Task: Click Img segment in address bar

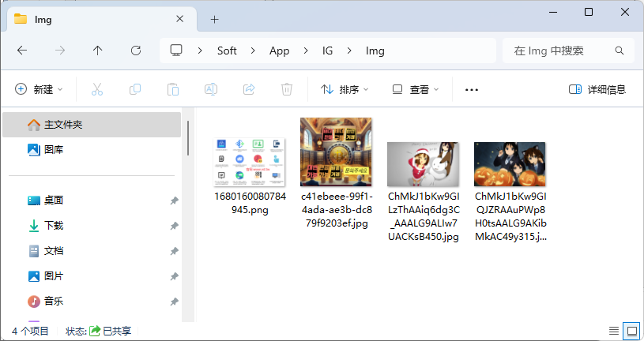Action: (375, 51)
